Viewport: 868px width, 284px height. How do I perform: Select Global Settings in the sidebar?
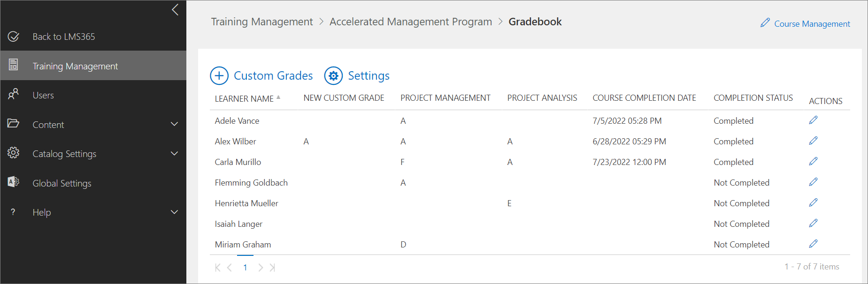point(62,183)
